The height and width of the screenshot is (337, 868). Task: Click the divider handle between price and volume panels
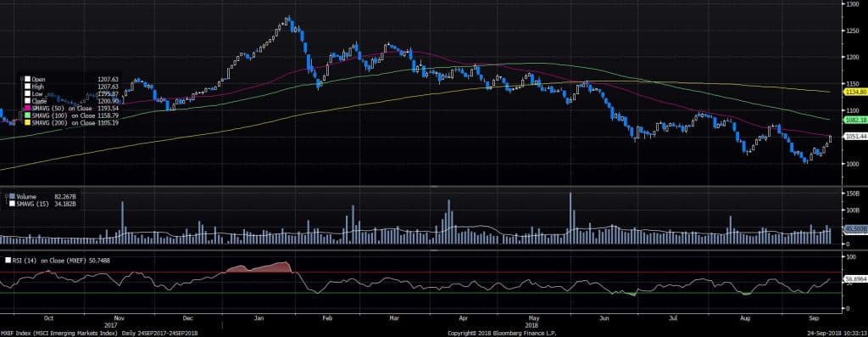coord(433,187)
